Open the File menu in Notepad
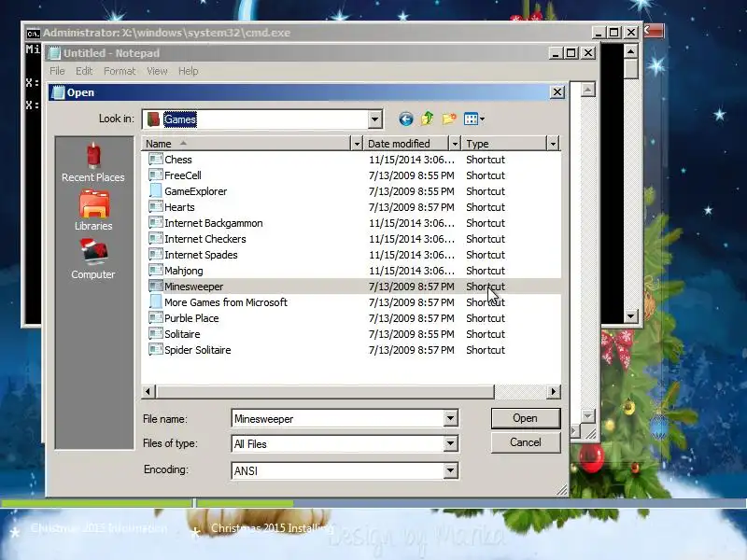The width and height of the screenshot is (747, 560). (57, 71)
